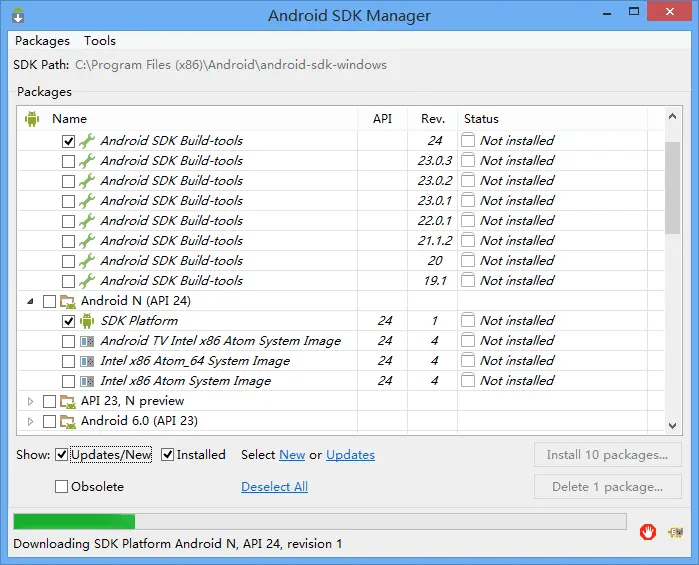Click the API 23, N preview folder icon
The image size is (699, 565).
[68, 402]
